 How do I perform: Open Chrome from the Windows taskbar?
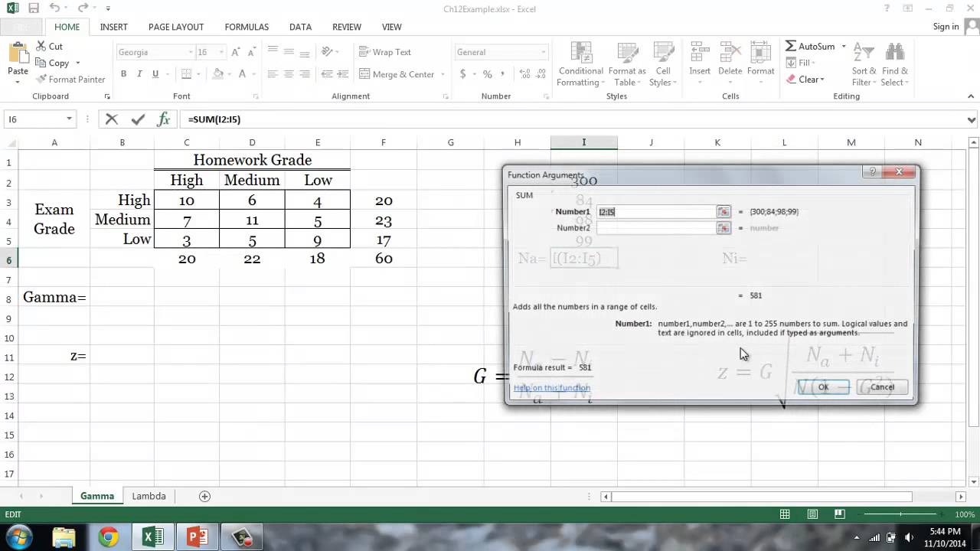108,537
